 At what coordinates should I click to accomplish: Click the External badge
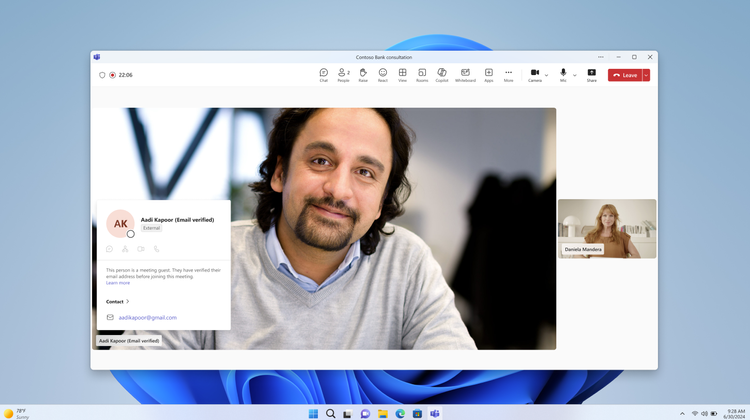point(151,228)
